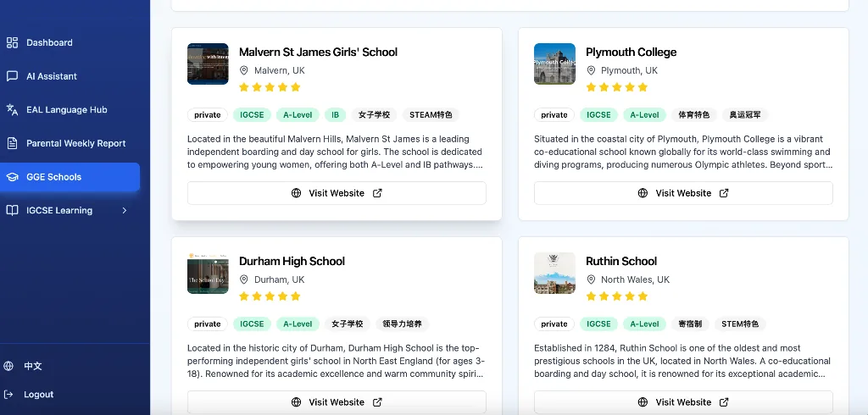This screenshot has width=868, height=415.
Task: Click Durham High School thumbnail image
Action: click(x=208, y=273)
